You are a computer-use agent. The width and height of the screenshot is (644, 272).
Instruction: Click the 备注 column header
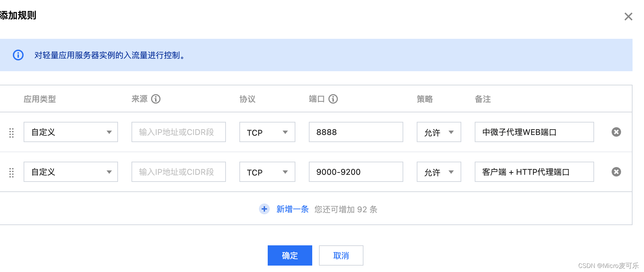tap(483, 99)
